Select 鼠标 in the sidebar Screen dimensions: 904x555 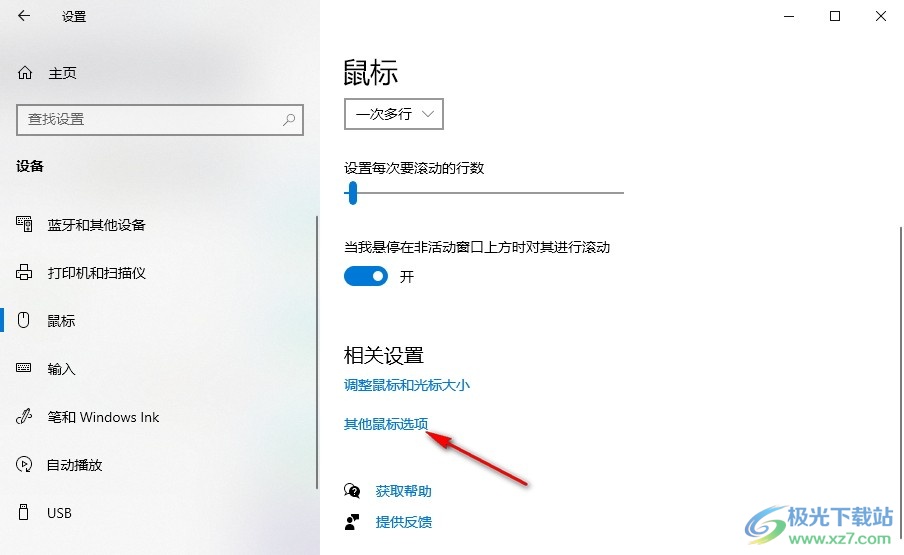coord(61,320)
